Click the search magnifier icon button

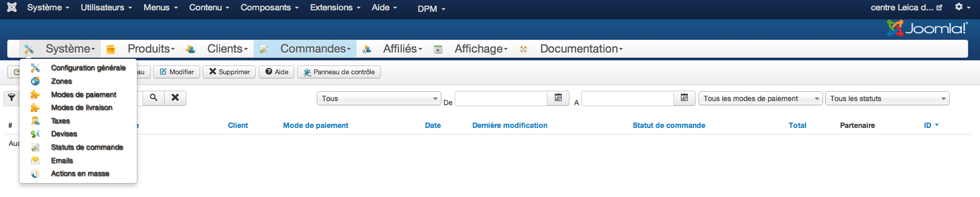(153, 98)
